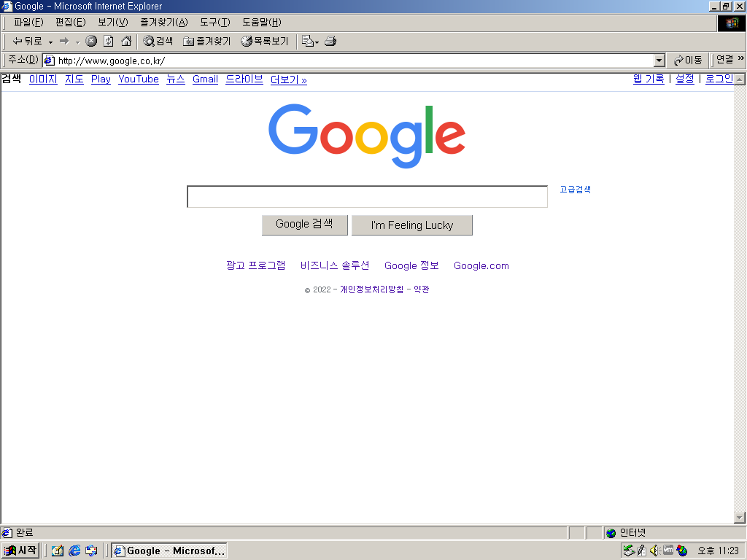Open the 즐겨찾기(A) menu
Screen dimensions: 747x560
click(164, 23)
